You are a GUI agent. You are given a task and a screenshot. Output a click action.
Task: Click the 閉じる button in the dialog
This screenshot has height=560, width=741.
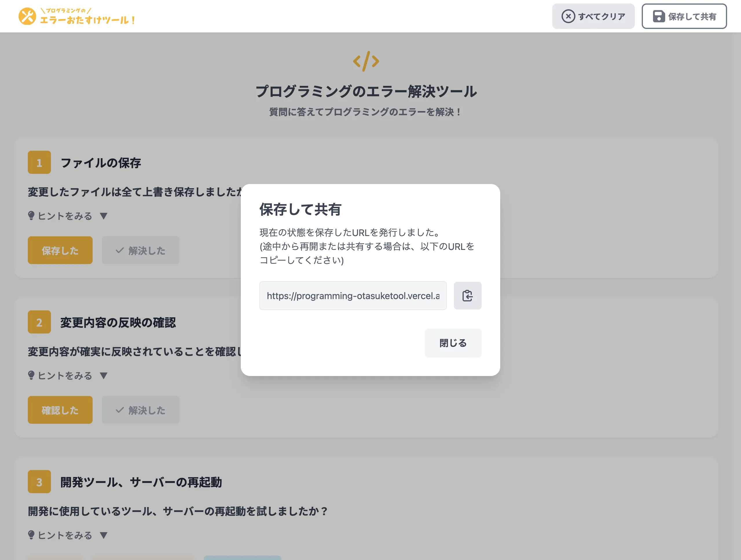click(x=453, y=343)
